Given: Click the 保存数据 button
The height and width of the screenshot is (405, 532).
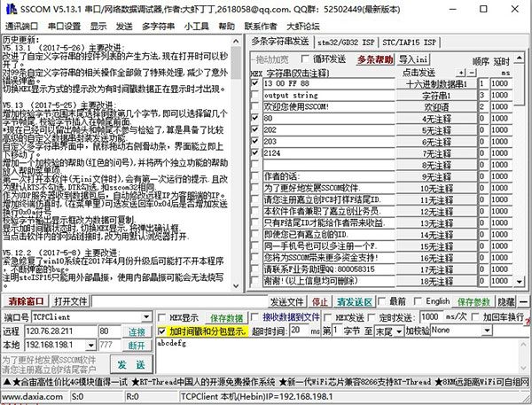Looking at the screenshot, I should tap(227, 318).
